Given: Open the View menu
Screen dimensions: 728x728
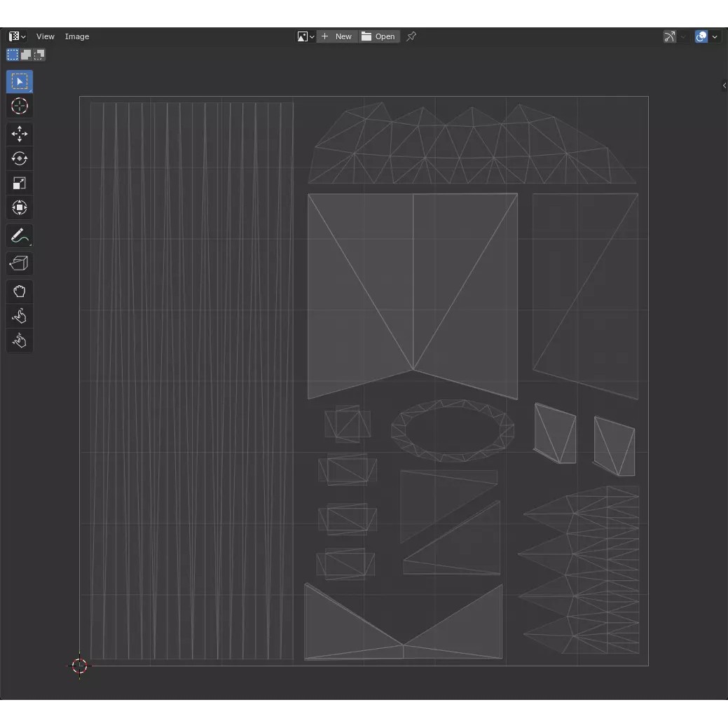Looking at the screenshot, I should click(x=46, y=36).
